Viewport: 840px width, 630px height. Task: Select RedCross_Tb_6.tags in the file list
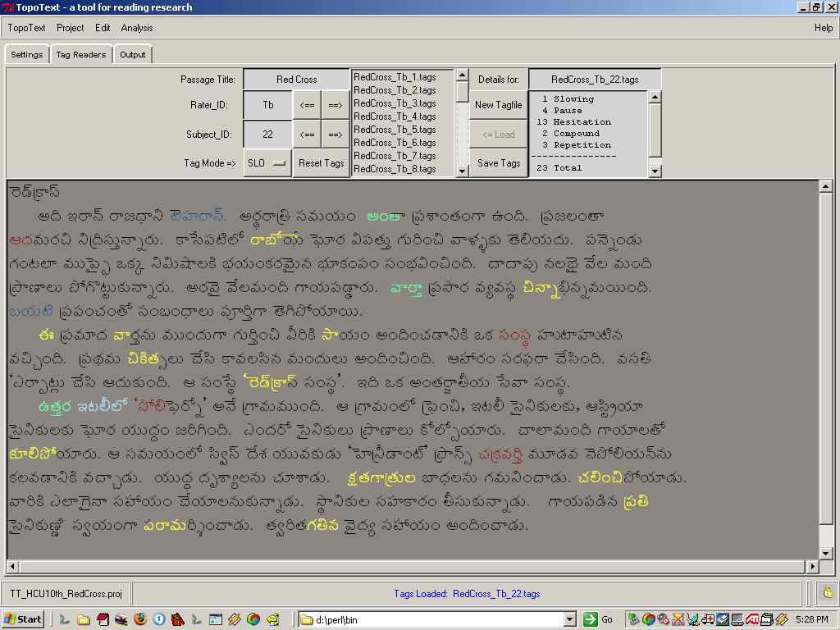[395, 143]
